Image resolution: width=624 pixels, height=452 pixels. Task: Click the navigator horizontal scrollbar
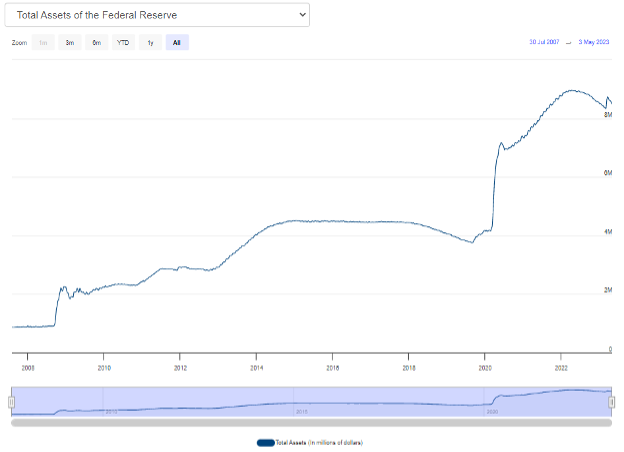coord(312,423)
